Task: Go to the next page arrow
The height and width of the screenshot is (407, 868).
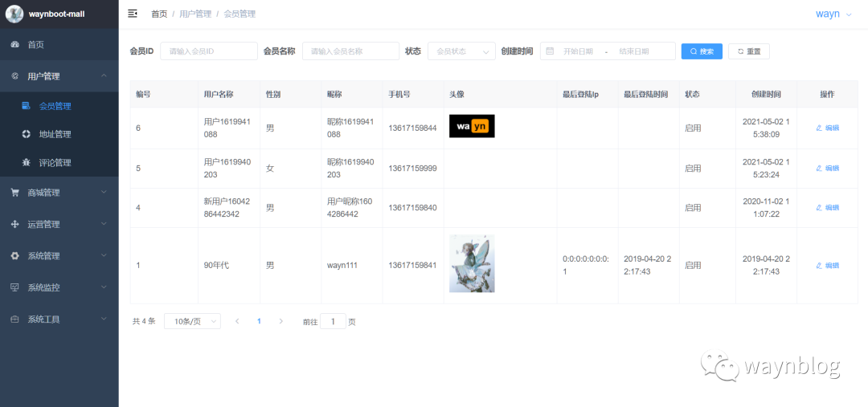Action: click(281, 321)
